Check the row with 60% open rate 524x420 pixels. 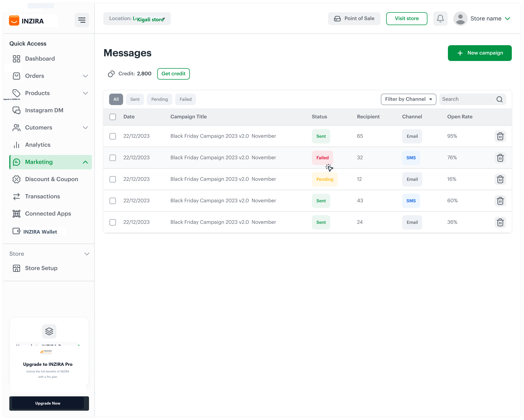point(113,201)
